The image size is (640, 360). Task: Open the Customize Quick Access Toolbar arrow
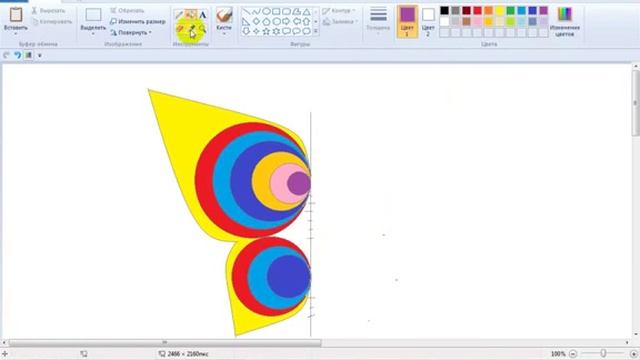pos(40,56)
